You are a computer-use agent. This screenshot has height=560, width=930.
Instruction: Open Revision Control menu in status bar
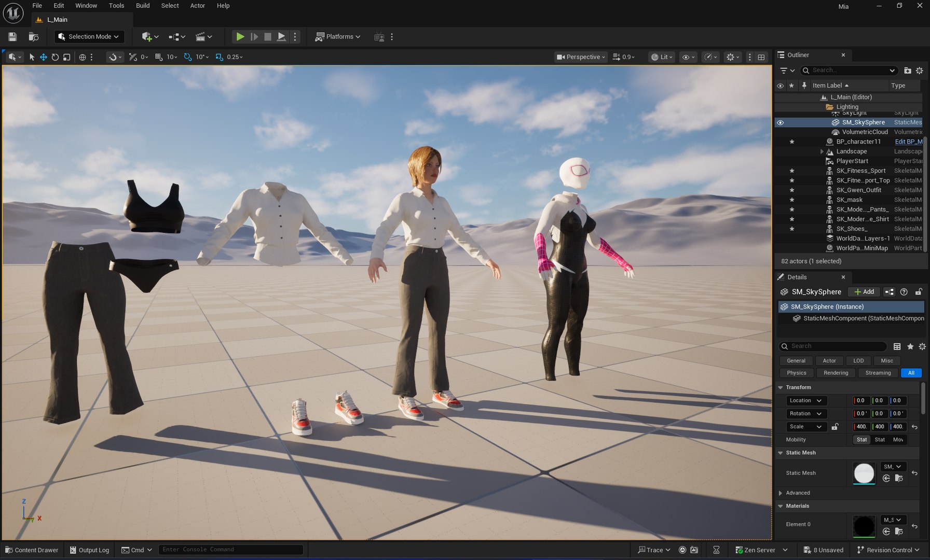click(x=888, y=550)
